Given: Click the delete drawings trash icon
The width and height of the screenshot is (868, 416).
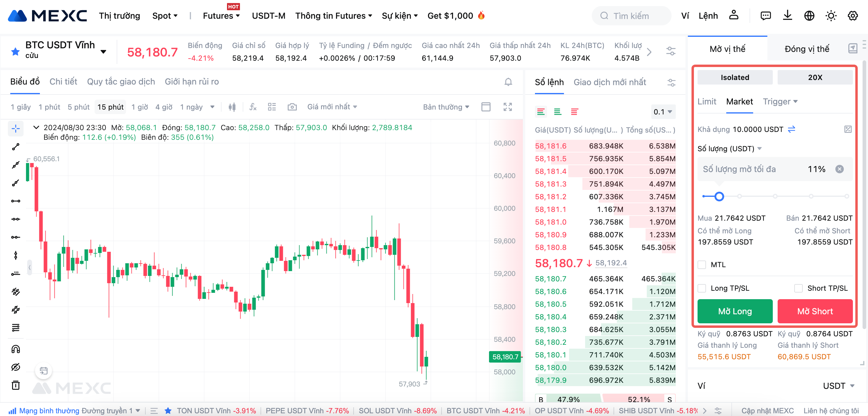Looking at the screenshot, I should pos(15,385).
